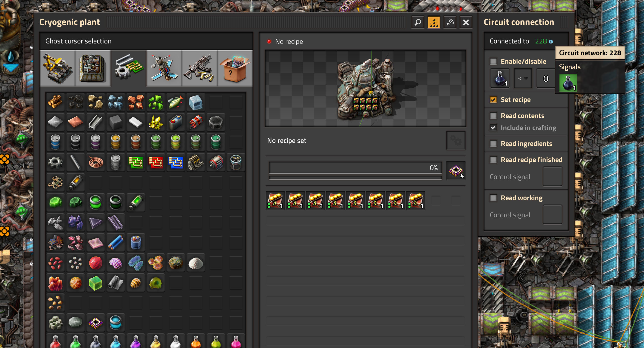Set the control signal slot under Read recipe finished
644x348 pixels.
(553, 177)
